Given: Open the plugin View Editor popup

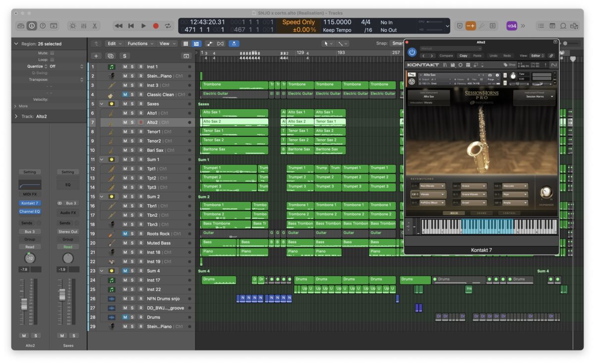Looking at the screenshot, I should (537, 56).
